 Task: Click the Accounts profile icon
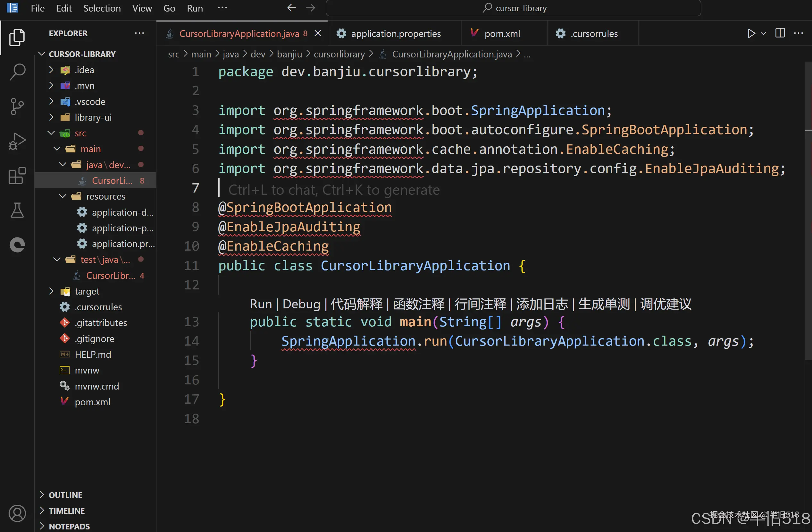(17, 513)
